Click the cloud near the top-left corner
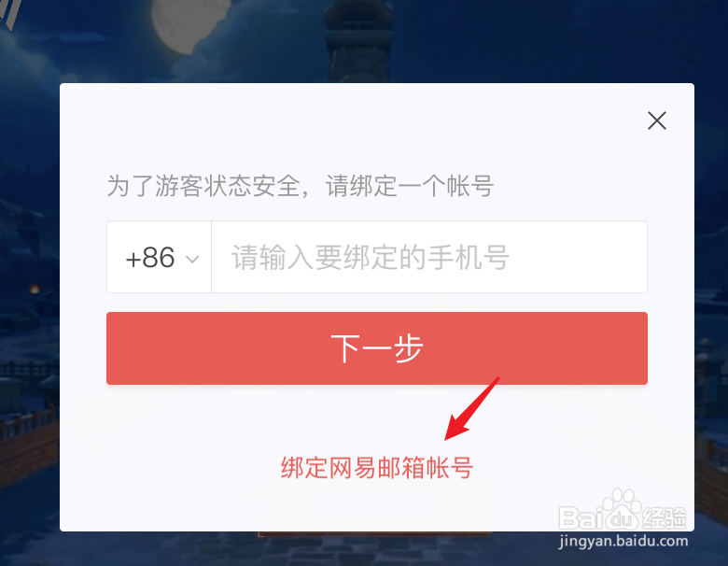Viewport: 728px width, 566px height. click(x=28, y=53)
